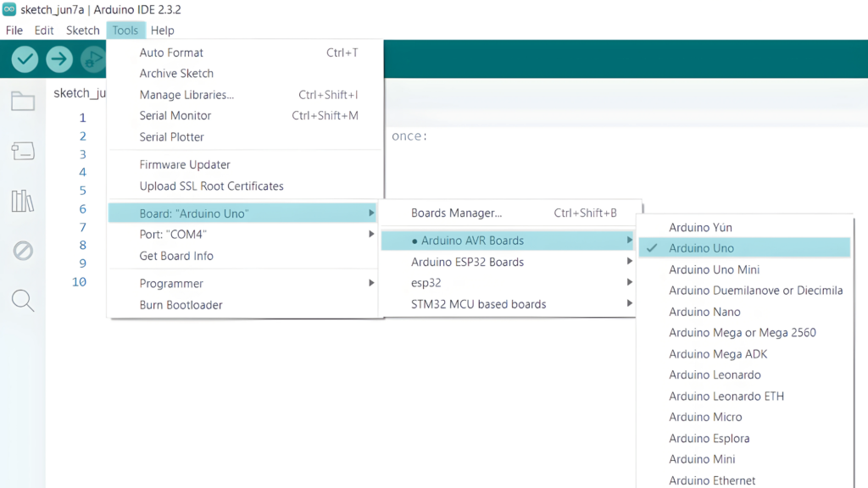The height and width of the screenshot is (488, 868).
Task: Click line number 10 in the editor gutter
Action: pyautogui.click(x=79, y=281)
